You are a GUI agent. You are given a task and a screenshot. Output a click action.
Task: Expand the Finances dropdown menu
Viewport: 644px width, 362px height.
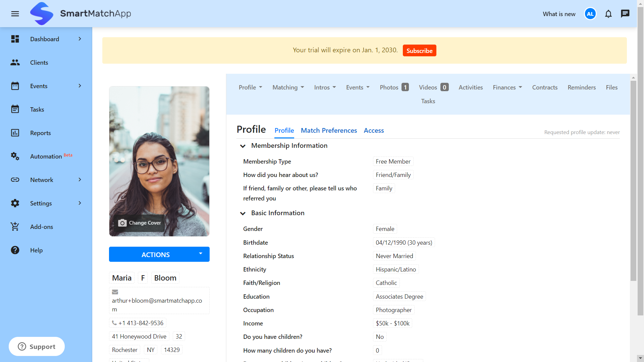[x=507, y=87]
